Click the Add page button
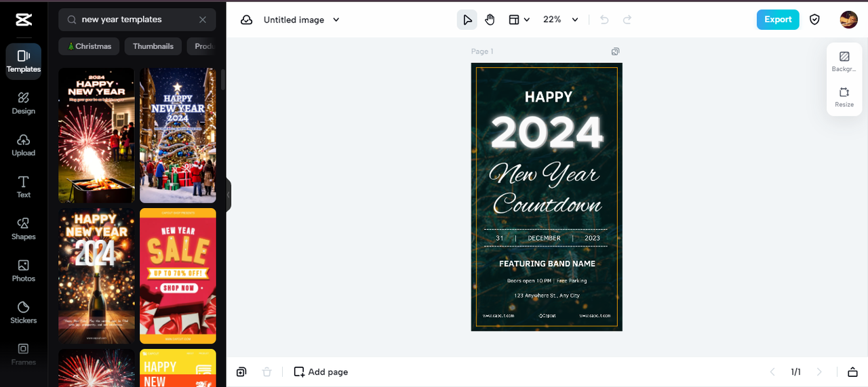Image resolution: width=868 pixels, height=387 pixels. point(321,371)
